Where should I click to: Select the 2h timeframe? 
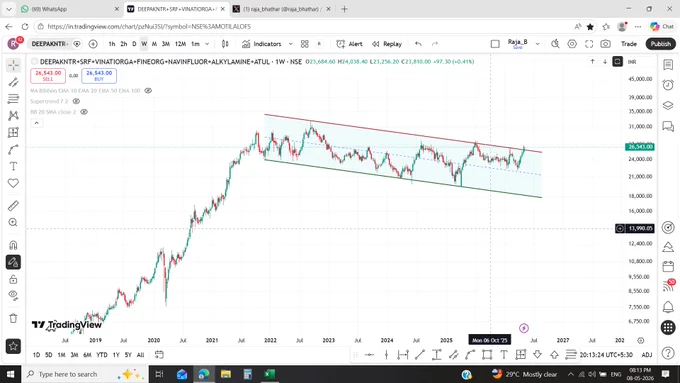124,44
